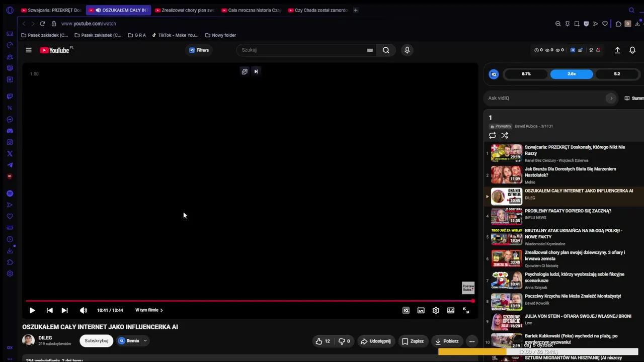Mute the video volume
The image size is (644, 362).
(84, 310)
